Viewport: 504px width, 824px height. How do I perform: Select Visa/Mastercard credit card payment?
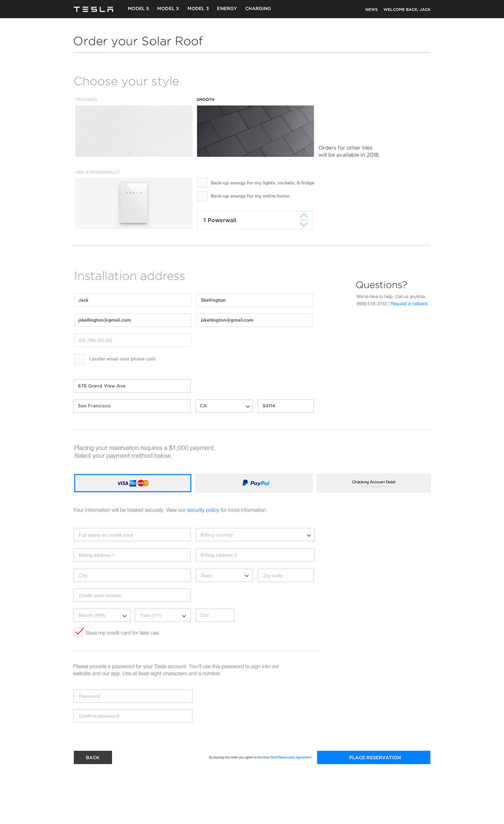point(133,483)
